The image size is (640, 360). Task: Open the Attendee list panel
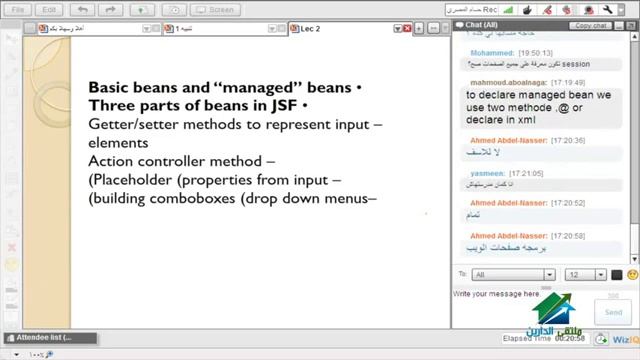[51, 338]
